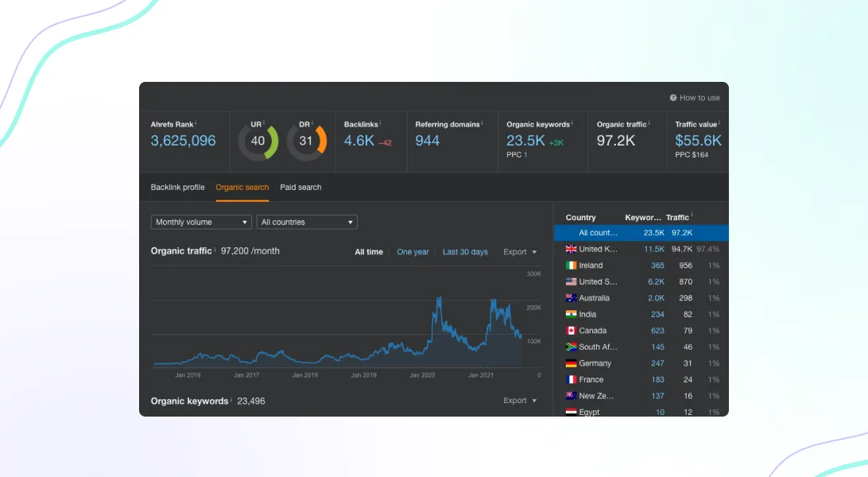Click the 623 keywords value for Canada
The image size is (868, 477).
pyautogui.click(x=657, y=331)
